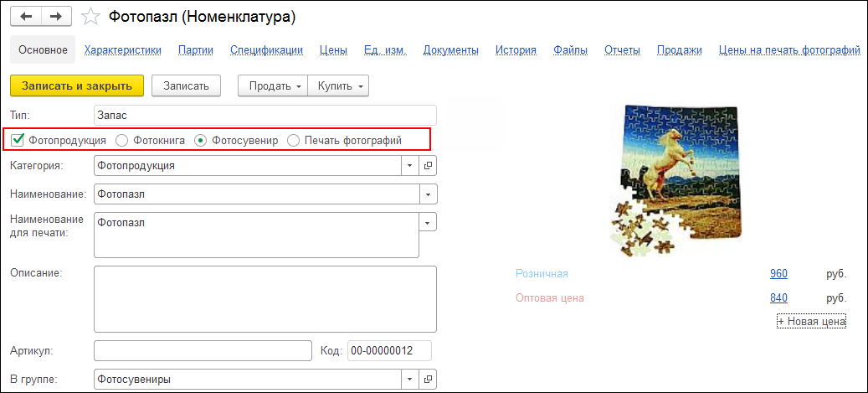Open the Файлы tab

pos(571,50)
